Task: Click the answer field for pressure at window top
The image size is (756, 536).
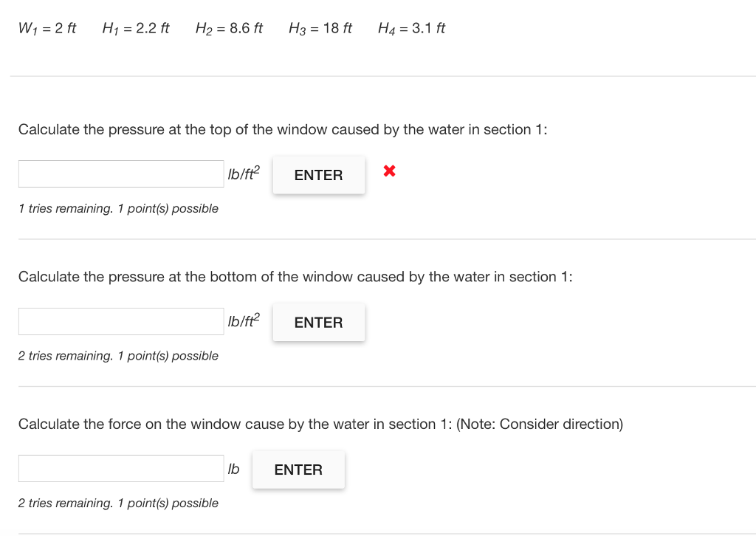Action: [x=120, y=173]
